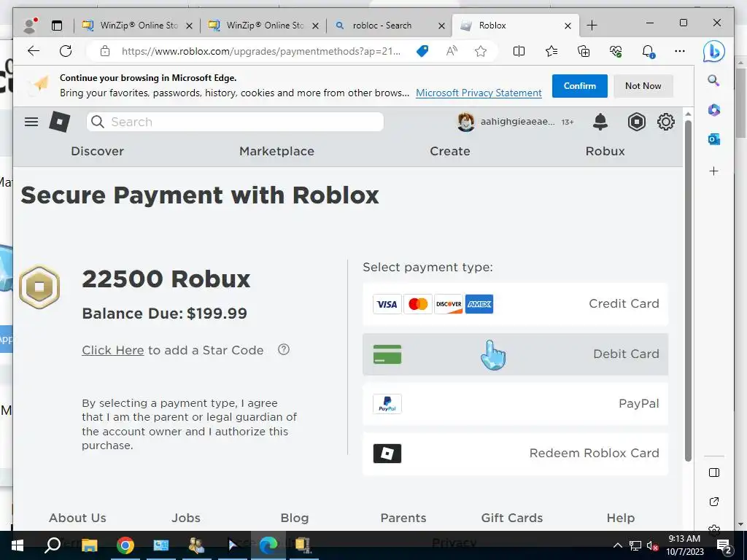Open browser essentials heart icon
The image size is (747, 560).
[x=616, y=51]
